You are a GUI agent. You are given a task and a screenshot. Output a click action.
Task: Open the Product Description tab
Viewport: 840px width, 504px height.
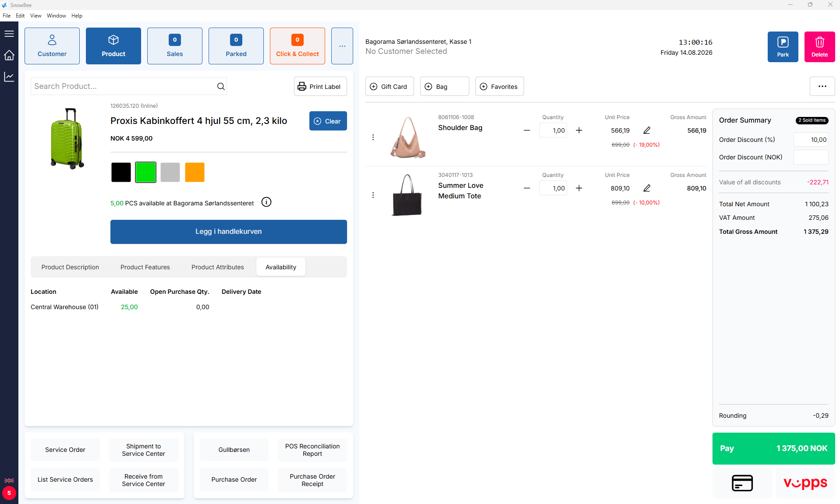70,267
